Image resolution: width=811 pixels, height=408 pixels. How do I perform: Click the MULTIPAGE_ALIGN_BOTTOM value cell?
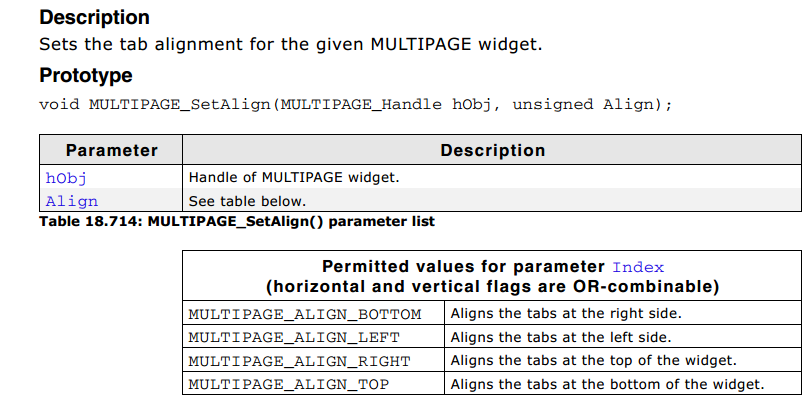pos(313,313)
